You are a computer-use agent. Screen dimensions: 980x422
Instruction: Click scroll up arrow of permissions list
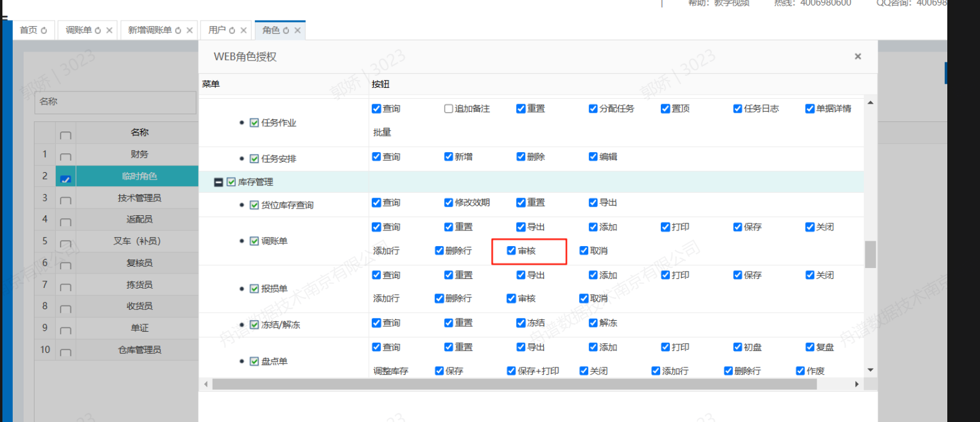pyautogui.click(x=870, y=103)
